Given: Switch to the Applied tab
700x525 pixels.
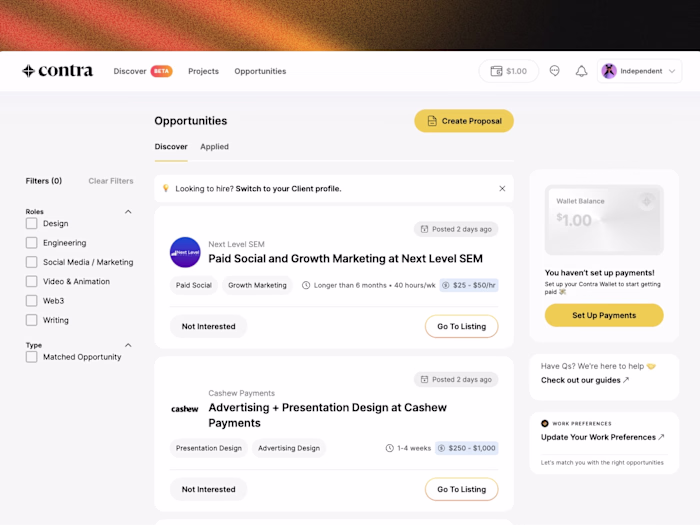Looking at the screenshot, I should click(214, 146).
